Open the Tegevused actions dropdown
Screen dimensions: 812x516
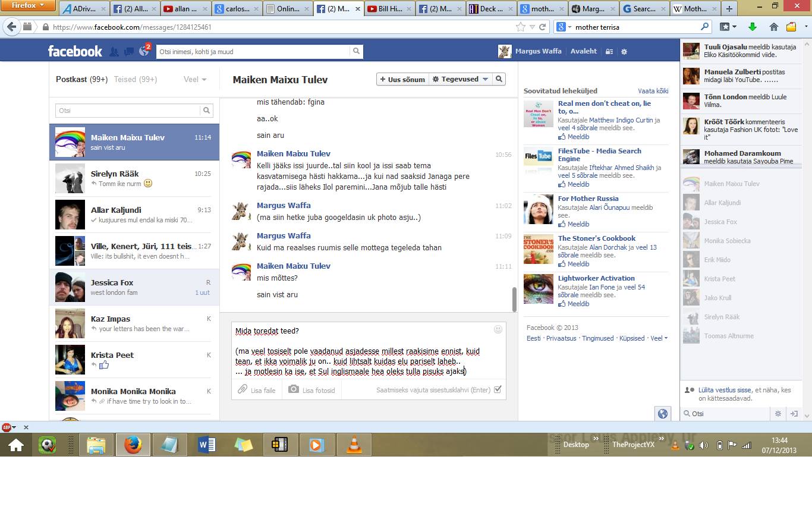pos(460,79)
